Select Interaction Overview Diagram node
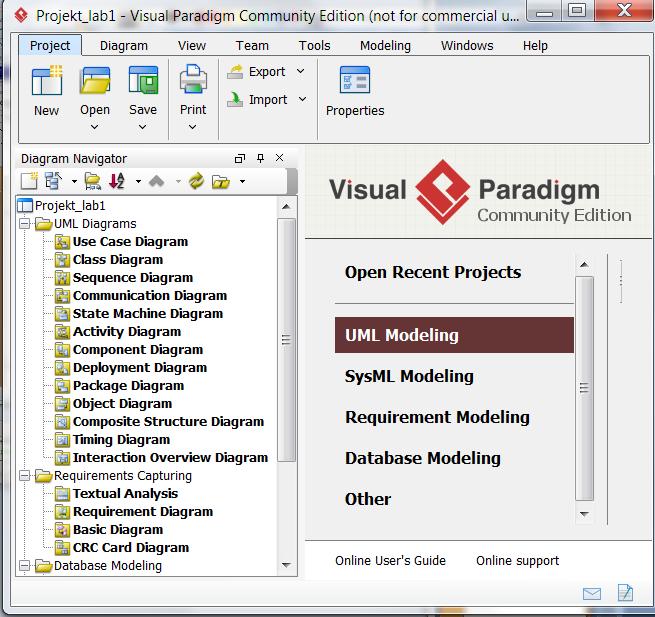The image size is (655, 617). (x=170, y=457)
